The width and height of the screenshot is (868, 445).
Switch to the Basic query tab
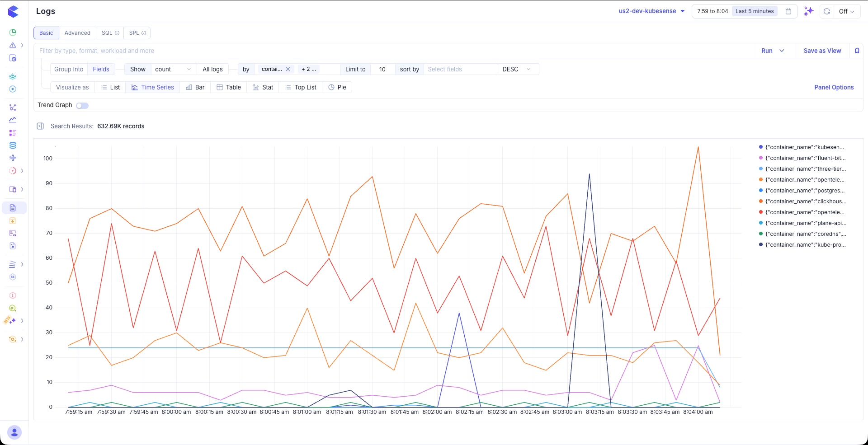(46, 33)
